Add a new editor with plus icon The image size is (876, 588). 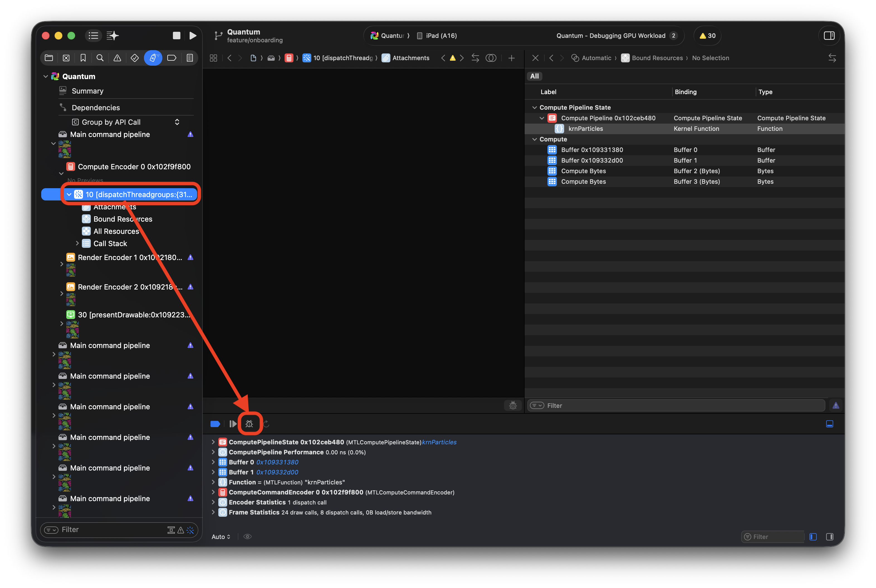(512, 58)
